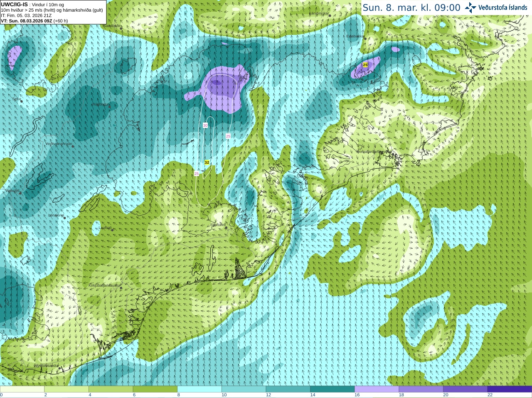
Task: Click the 6–8 m/s olive green legend swatch
Action: click(155, 389)
